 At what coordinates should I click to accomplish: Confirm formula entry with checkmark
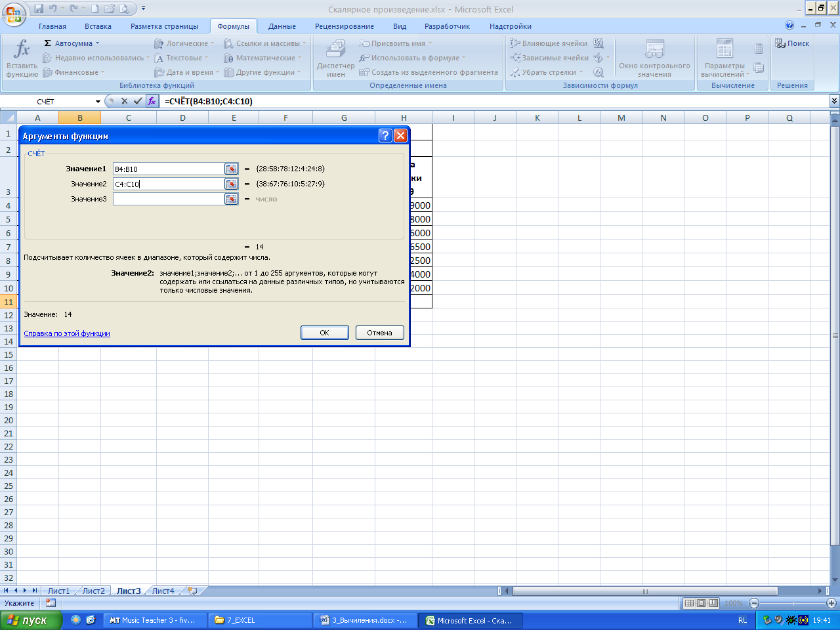click(x=137, y=101)
